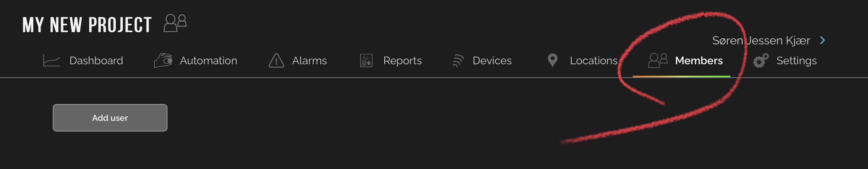
Task: Click the Reports document icon
Action: point(366,60)
